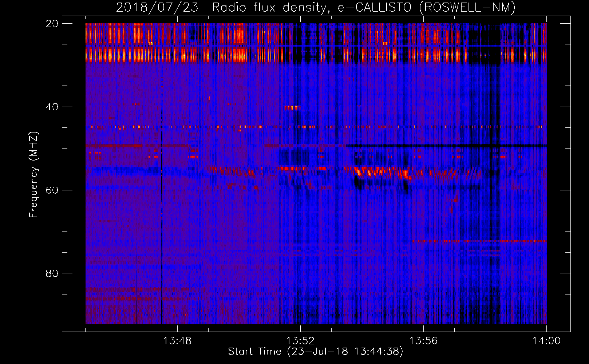Click the 20 MHz frequency tick label

[x=52, y=24]
